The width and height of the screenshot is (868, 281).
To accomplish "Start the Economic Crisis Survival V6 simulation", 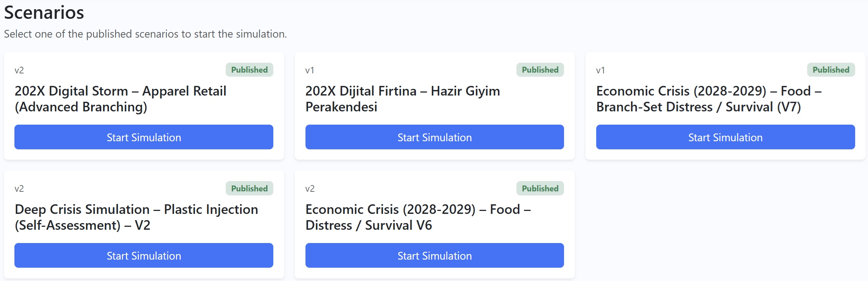I will coord(434,256).
